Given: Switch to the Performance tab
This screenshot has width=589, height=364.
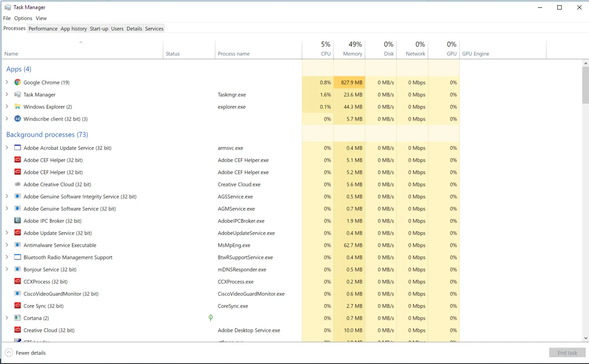Looking at the screenshot, I should click(x=43, y=29).
